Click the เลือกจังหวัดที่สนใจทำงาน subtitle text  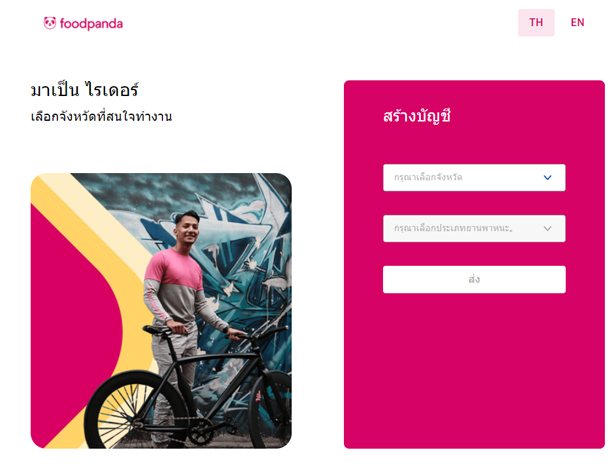pyautogui.click(x=101, y=117)
